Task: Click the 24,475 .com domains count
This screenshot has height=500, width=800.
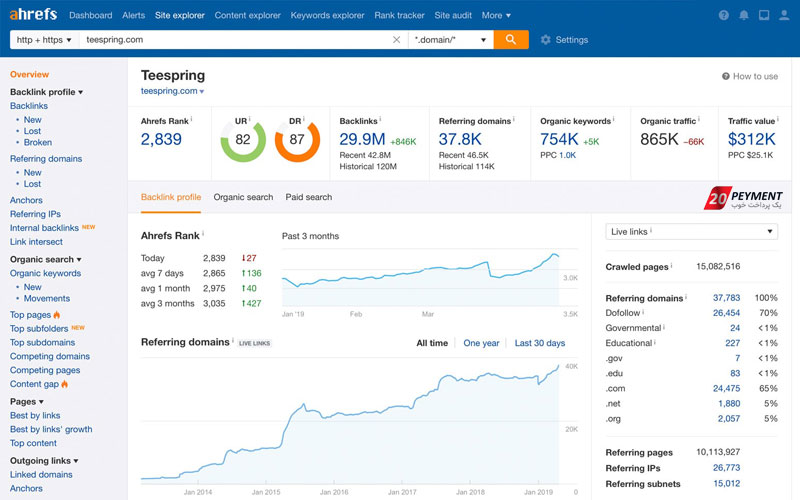Action: 727,388
